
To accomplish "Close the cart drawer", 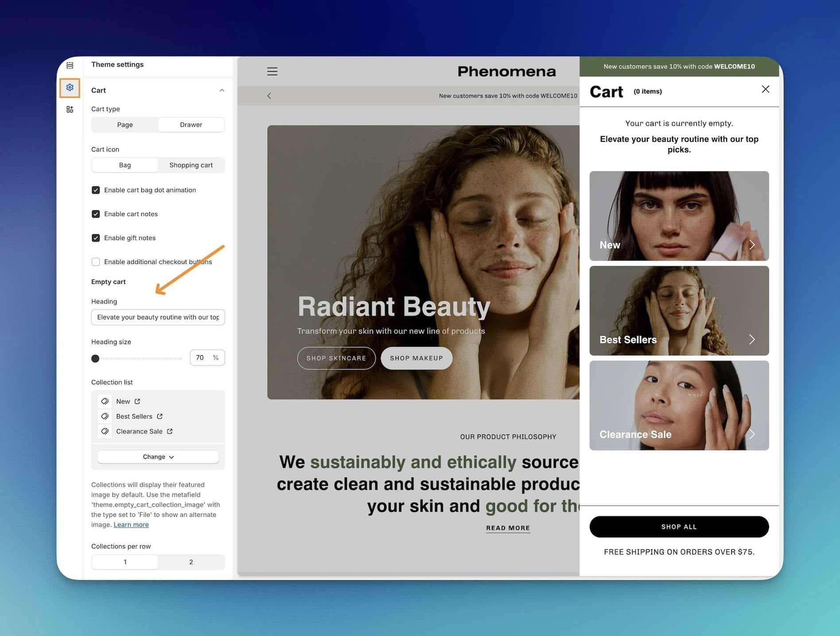I will click(765, 89).
